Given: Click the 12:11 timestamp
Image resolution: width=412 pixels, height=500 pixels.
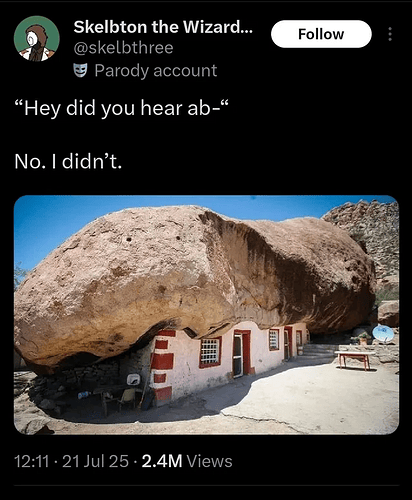Looking at the screenshot, I should pos(32,461).
